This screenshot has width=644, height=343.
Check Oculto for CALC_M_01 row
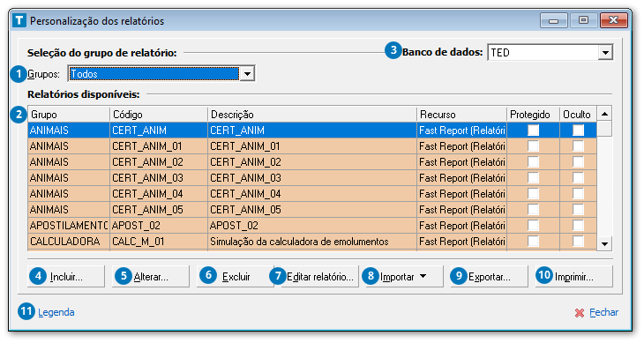[x=578, y=242]
